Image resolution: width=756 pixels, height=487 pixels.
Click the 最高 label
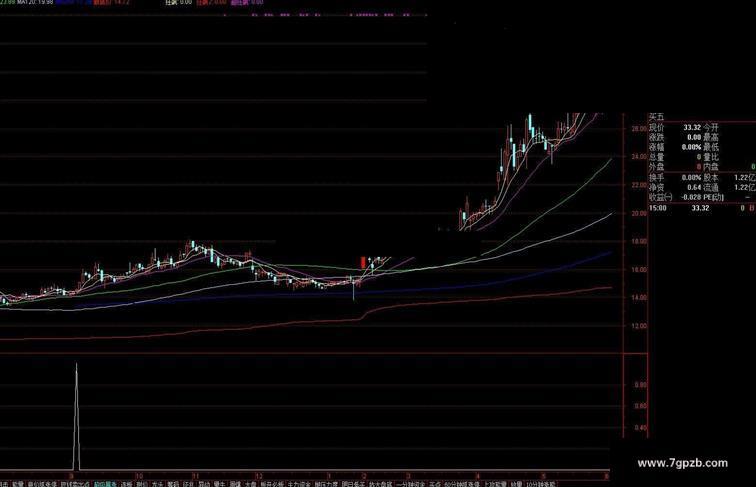(x=711, y=137)
